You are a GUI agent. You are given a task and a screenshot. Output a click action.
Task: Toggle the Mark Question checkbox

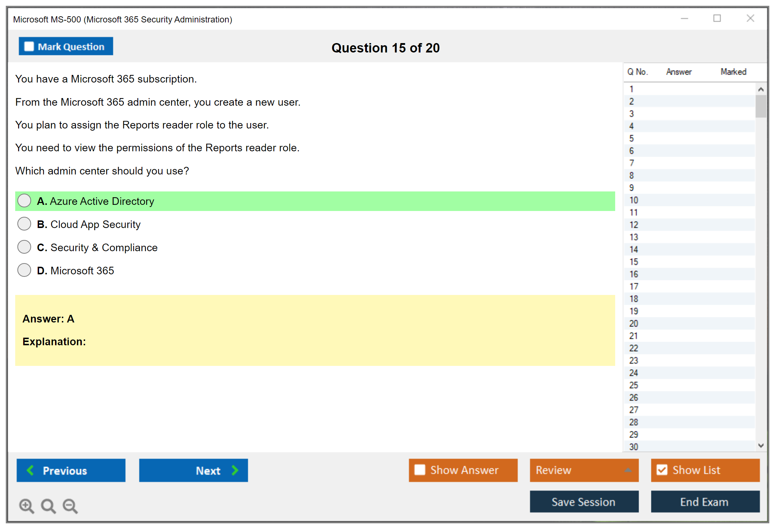(x=29, y=46)
